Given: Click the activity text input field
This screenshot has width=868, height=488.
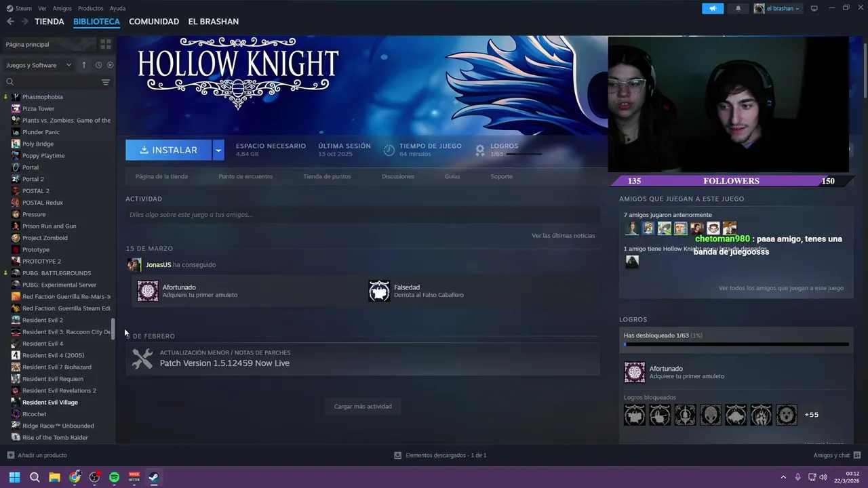Looking at the screenshot, I should 363,215.
